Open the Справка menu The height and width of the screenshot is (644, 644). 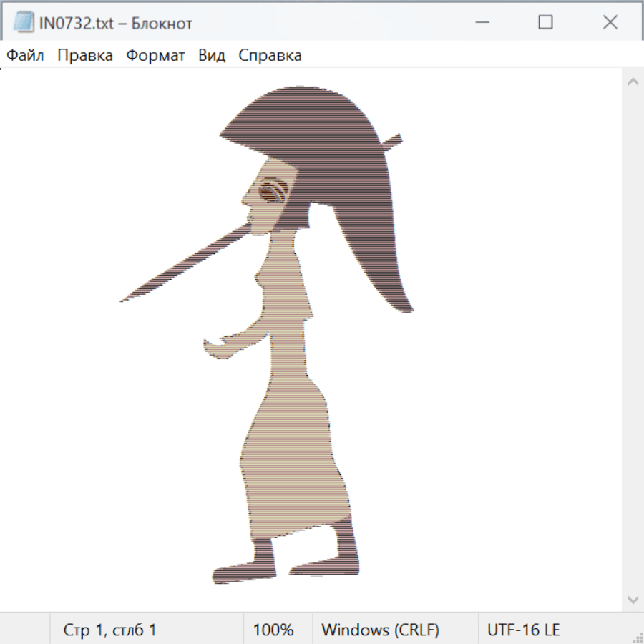point(270,56)
